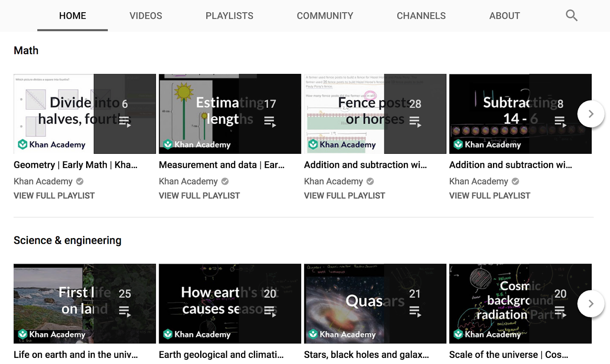Play the Divide into halves, fourths thumbnail
The width and height of the screenshot is (610, 364).
(x=85, y=114)
